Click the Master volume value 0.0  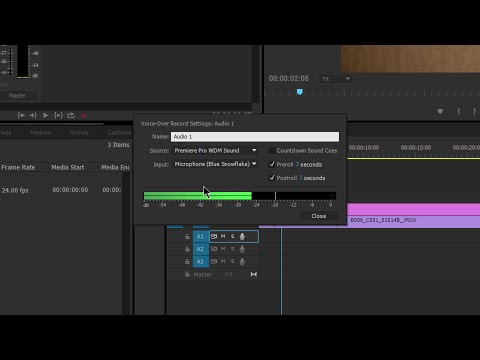pyautogui.click(x=228, y=274)
